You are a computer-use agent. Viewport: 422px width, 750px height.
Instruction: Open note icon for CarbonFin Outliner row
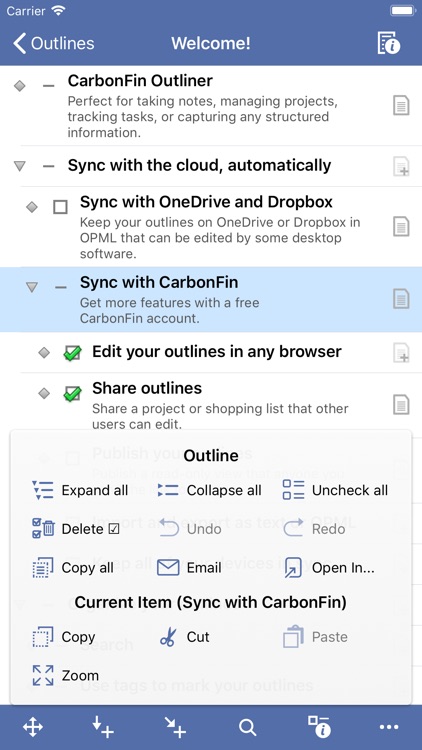click(x=401, y=105)
